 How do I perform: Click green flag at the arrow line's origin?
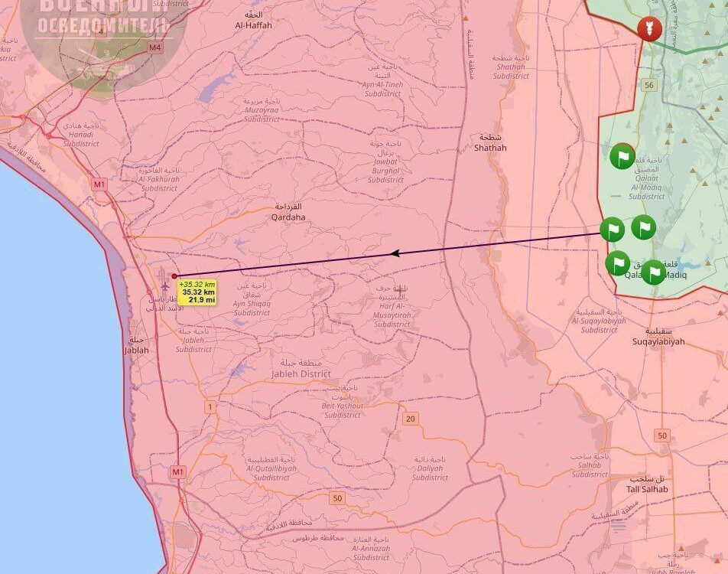pos(612,229)
